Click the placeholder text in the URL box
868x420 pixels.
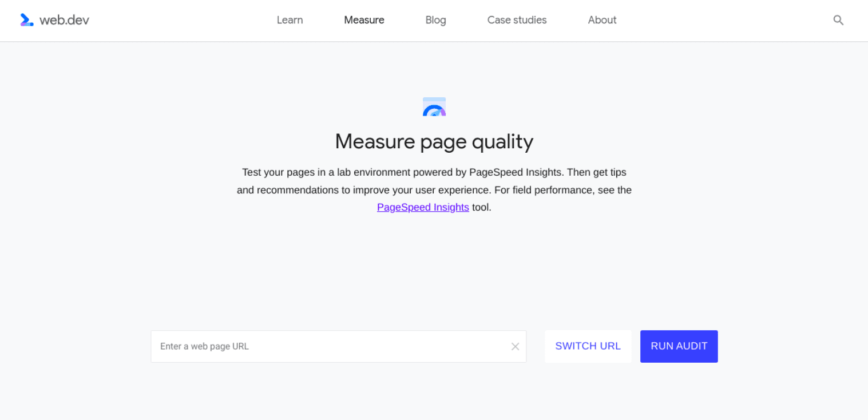(204, 346)
